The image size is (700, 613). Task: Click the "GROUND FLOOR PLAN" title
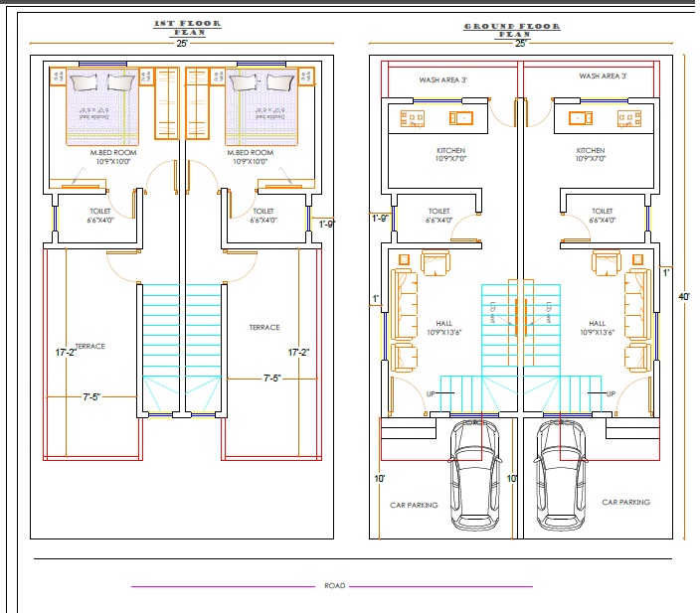coord(512,30)
